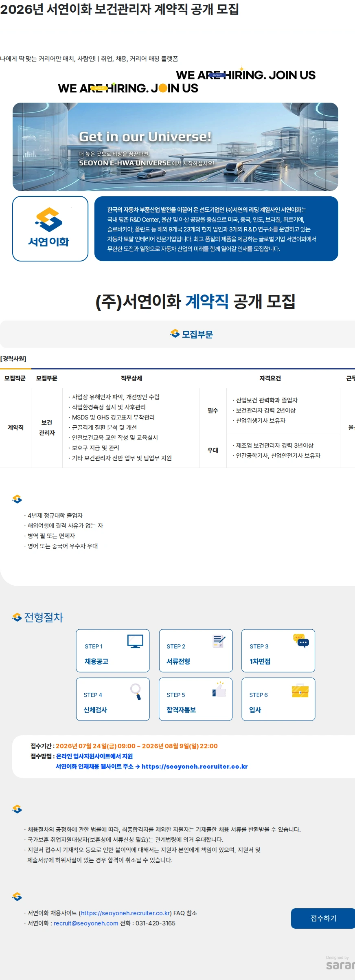Click the 필수 requirement cell
355x980 pixels.
click(213, 411)
